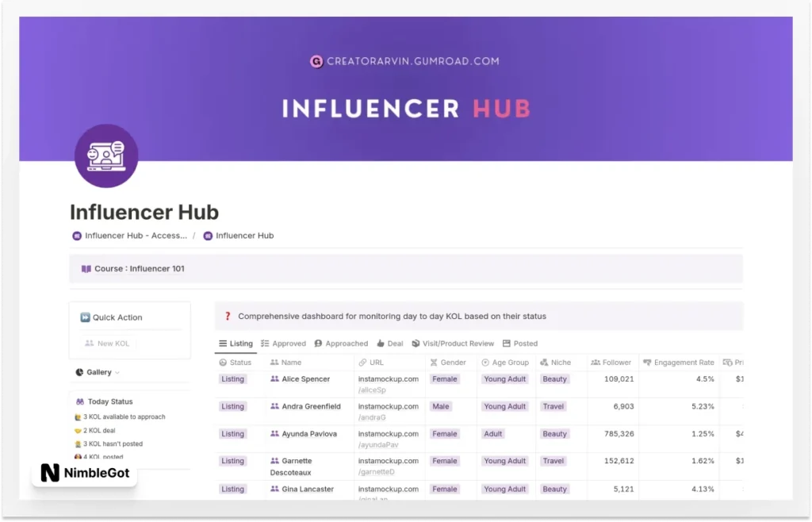The image size is (812, 522).
Task: Click the purple Young Adult age tag
Action: pyautogui.click(x=504, y=378)
